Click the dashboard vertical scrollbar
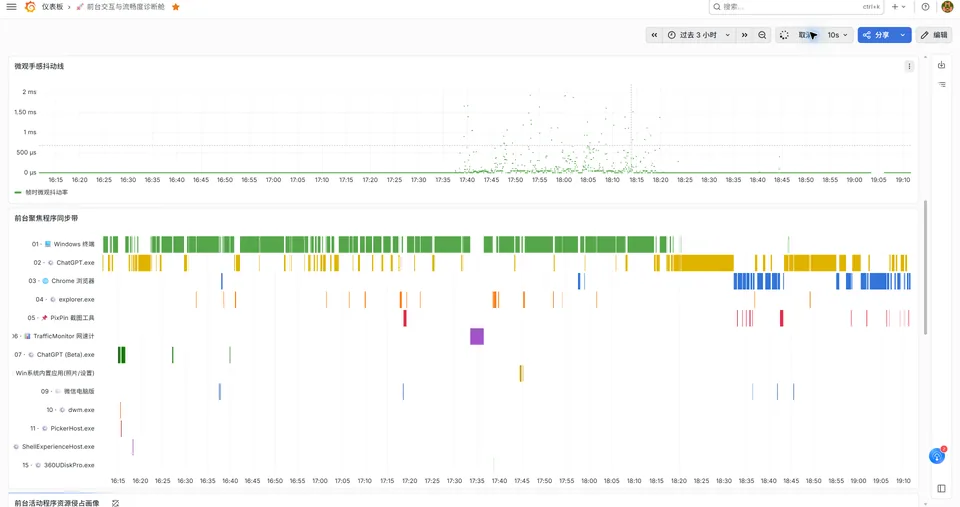The height and width of the screenshot is (507, 960). [924, 267]
